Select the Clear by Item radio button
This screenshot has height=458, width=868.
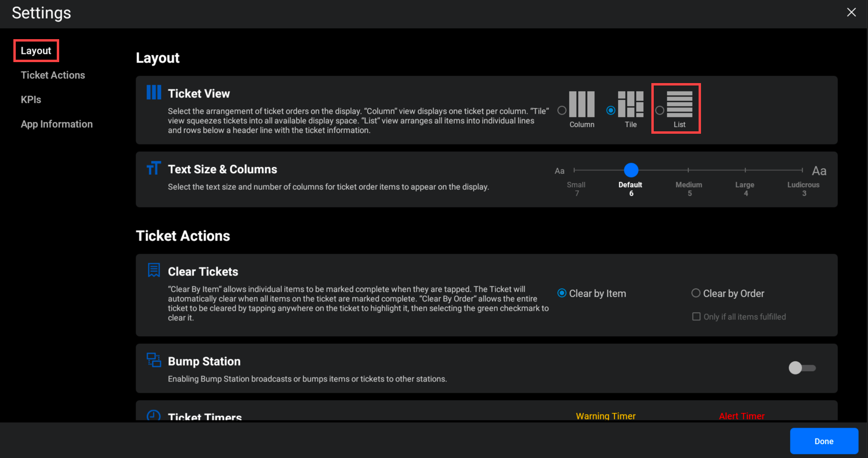coord(562,293)
